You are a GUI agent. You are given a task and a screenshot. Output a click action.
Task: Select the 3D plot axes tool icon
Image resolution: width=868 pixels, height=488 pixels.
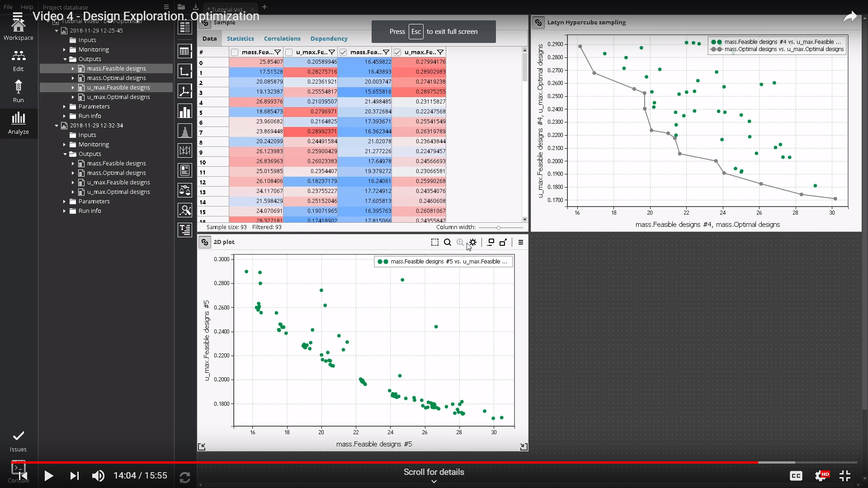tap(185, 91)
